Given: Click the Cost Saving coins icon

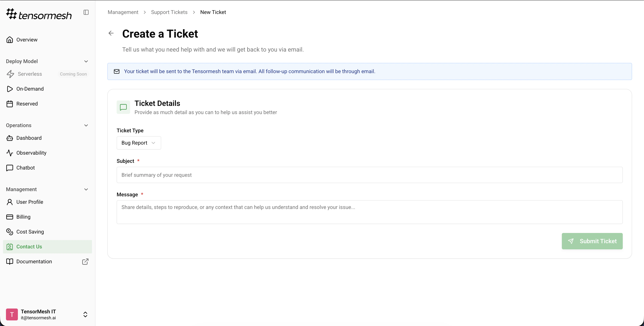Looking at the screenshot, I should pos(10,232).
